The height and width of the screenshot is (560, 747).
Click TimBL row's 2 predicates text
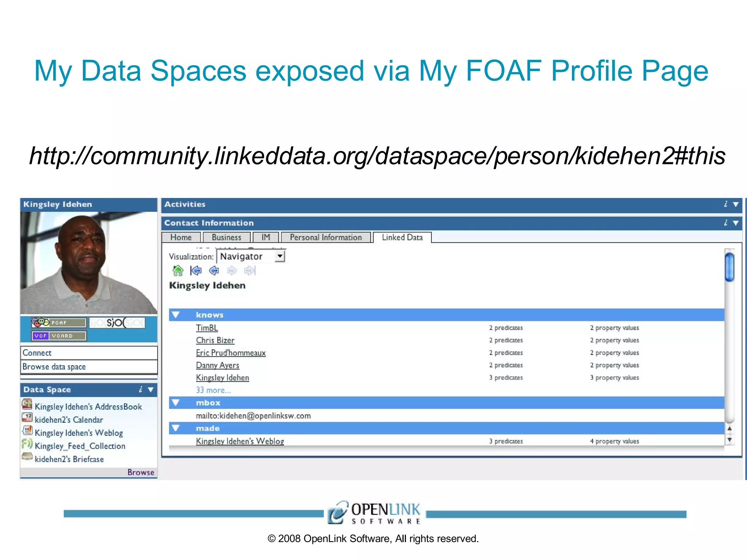(506, 328)
